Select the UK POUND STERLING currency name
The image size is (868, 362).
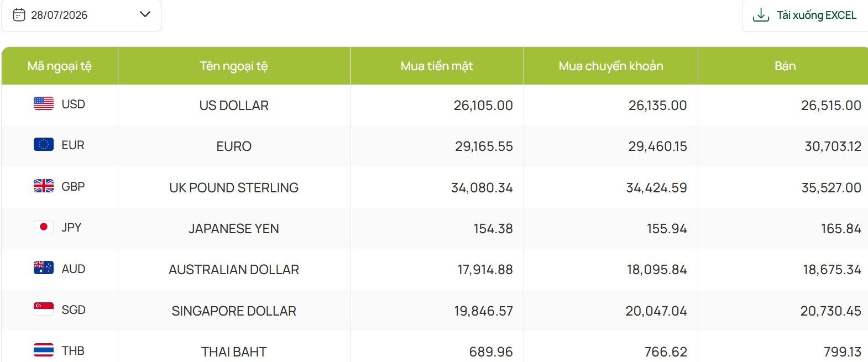(x=234, y=187)
